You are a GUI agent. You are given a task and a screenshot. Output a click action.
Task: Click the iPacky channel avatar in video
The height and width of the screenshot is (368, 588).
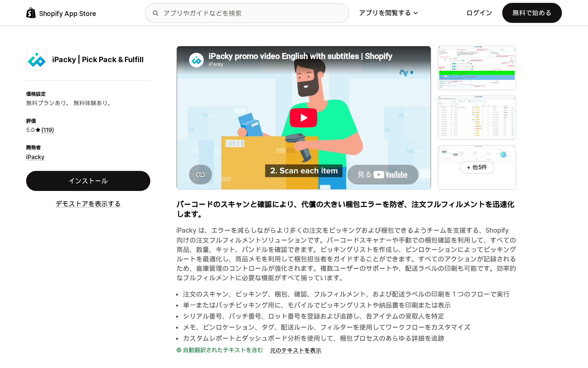click(196, 60)
